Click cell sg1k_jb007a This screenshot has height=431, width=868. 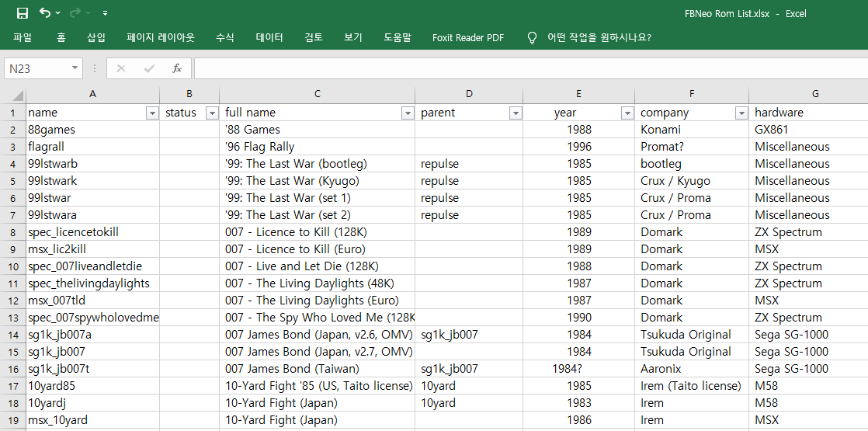click(x=93, y=335)
